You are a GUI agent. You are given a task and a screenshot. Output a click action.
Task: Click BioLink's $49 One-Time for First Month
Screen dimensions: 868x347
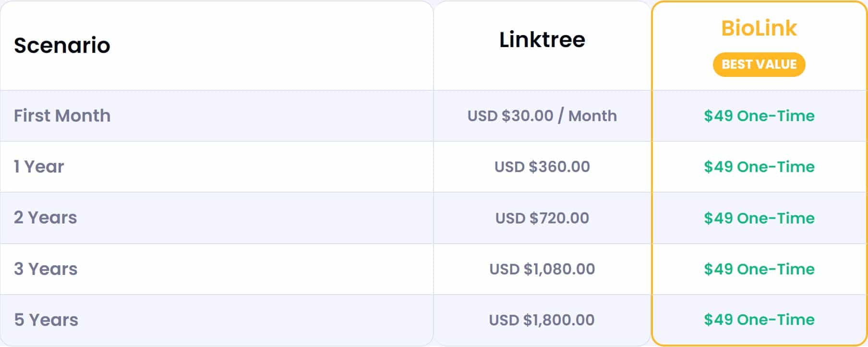(x=759, y=116)
